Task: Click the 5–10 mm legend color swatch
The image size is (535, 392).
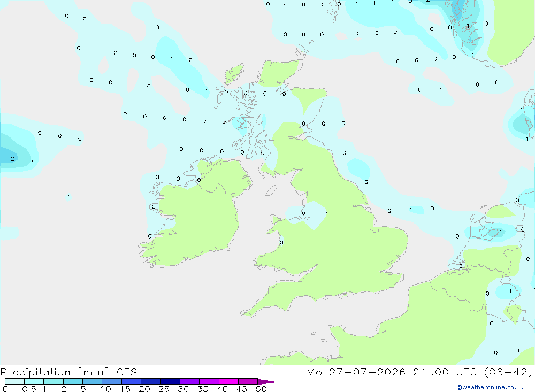Action: point(93,381)
